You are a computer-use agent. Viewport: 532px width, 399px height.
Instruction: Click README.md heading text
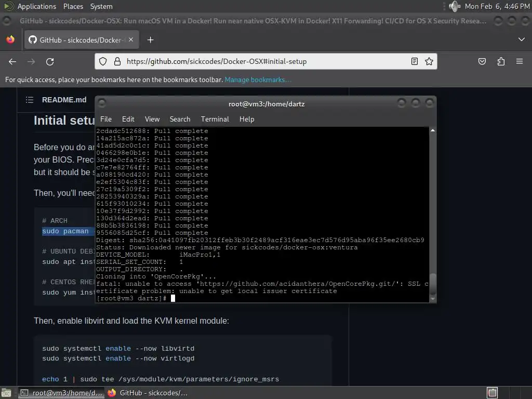click(64, 100)
